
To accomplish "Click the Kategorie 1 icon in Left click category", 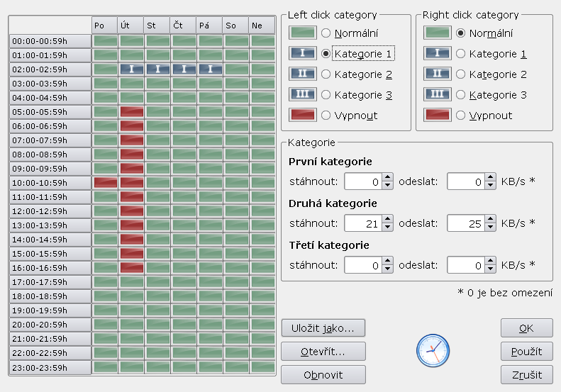I will tap(303, 53).
